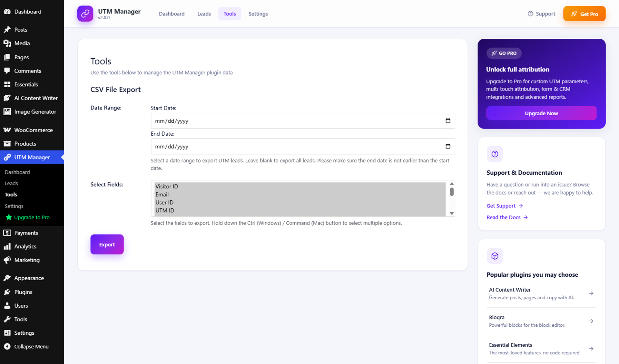Follow the Get Support link
The width and height of the screenshot is (619, 364).
coord(505,206)
